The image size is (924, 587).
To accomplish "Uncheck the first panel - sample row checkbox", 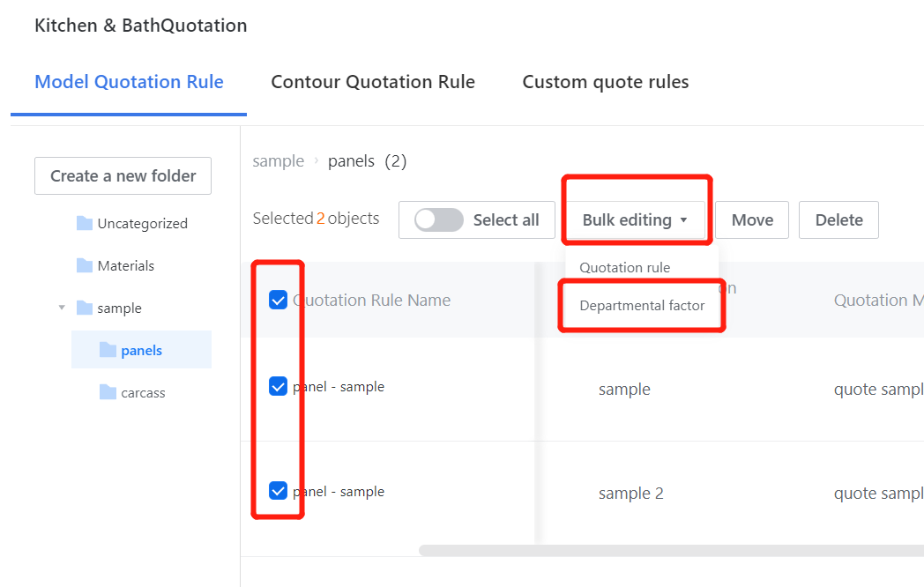I will 278,386.
